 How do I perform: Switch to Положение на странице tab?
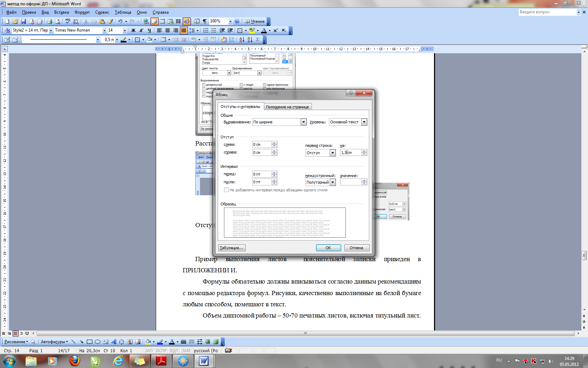[287, 107]
